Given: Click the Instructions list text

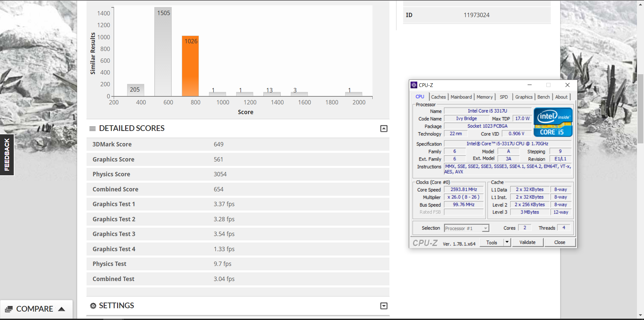Looking at the screenshot, I should click(x=507, y=169).
